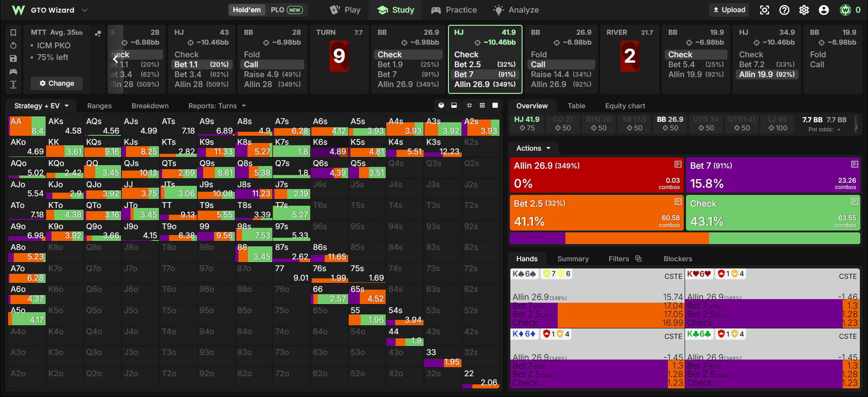Image resolution: width=868 pixels, height=397 pixels.
Task: Click the three-dots icon beside MTT Avg. 35bb
Action: 98,33
